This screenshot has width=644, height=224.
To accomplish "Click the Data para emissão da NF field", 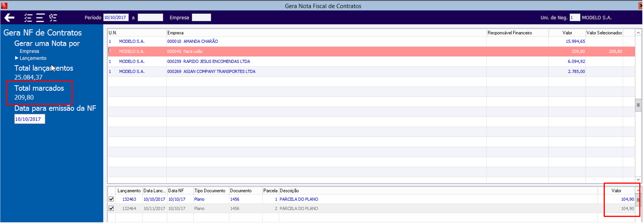I will [x=30, y=119].
